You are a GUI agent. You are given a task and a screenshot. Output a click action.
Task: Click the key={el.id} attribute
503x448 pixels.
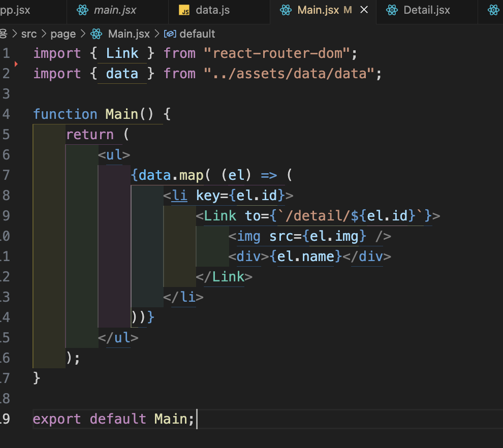tap(240, 195)
